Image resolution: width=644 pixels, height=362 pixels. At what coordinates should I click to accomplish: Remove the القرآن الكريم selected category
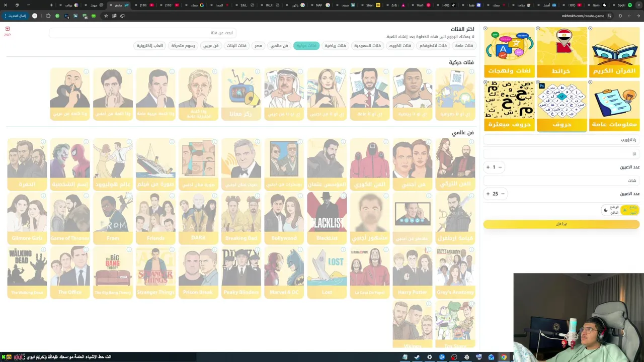tap(590, 29)
